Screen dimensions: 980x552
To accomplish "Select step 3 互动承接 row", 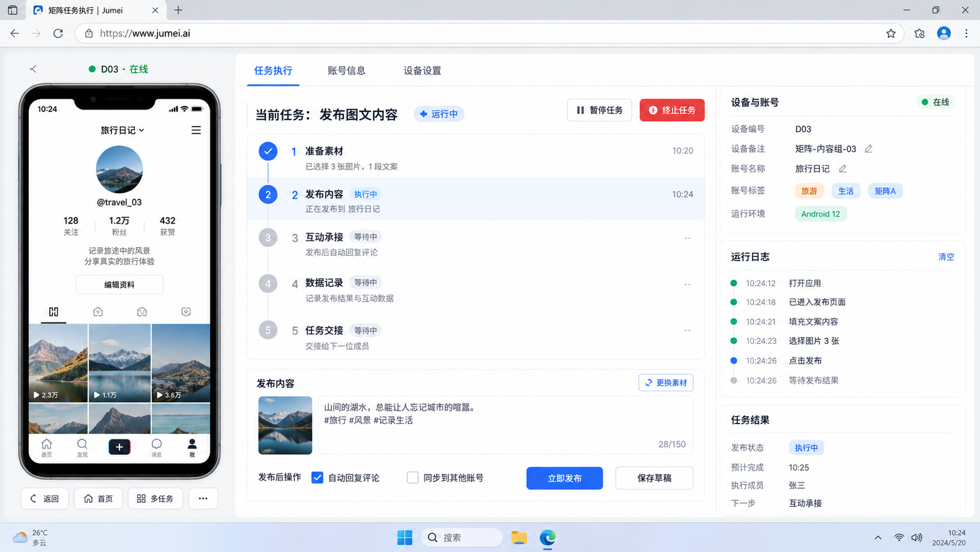I will click(475, 244).
